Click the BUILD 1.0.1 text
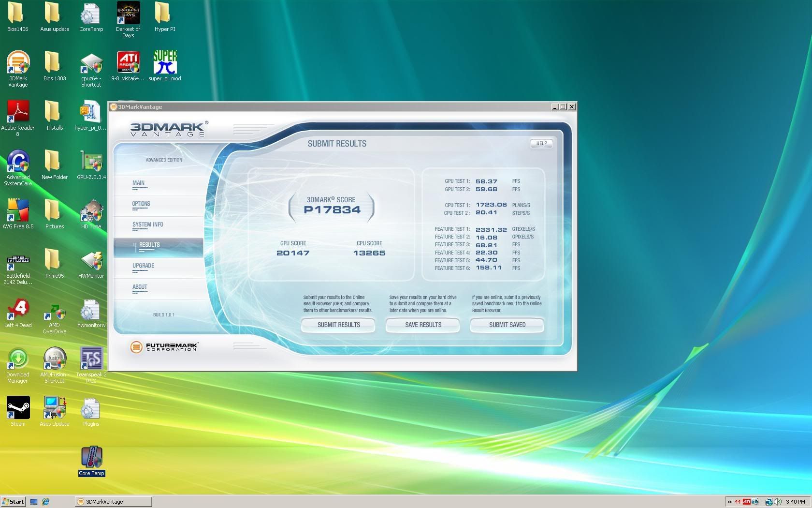812x508 pixels. click(x=164, y=315)
